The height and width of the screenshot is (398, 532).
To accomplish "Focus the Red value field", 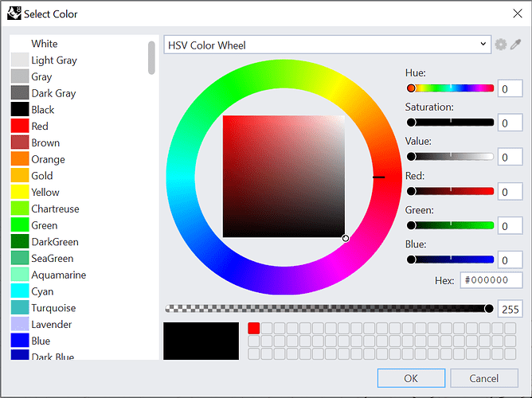I will point(510,192).
